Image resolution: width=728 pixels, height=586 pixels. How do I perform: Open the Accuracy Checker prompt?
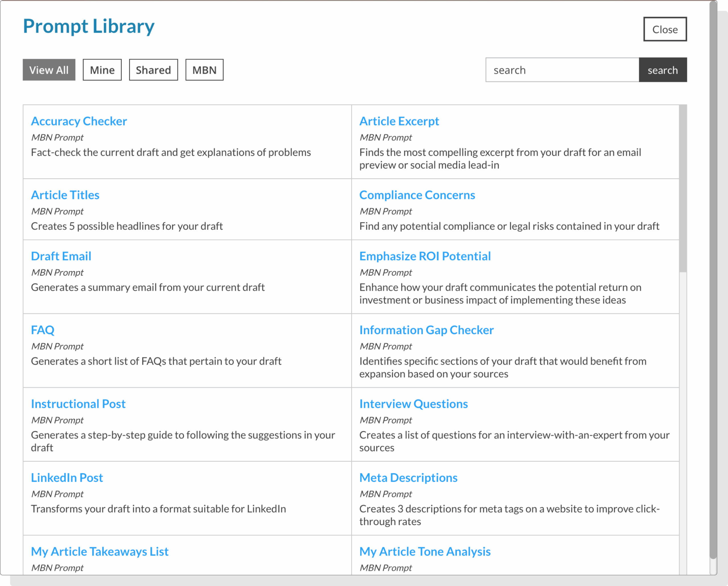pos(79,121)
